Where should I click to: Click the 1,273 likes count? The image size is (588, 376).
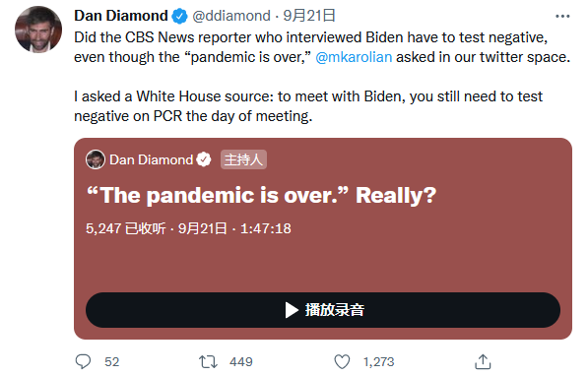point(378,362)
